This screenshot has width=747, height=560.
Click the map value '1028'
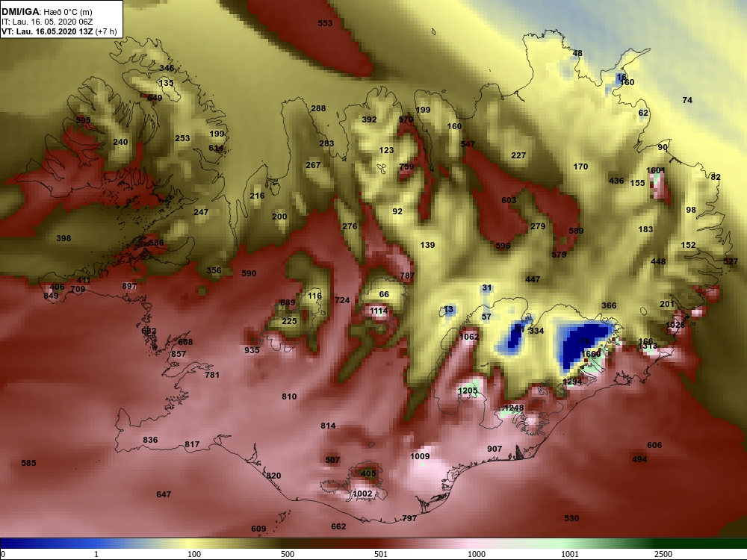[675, 325]
